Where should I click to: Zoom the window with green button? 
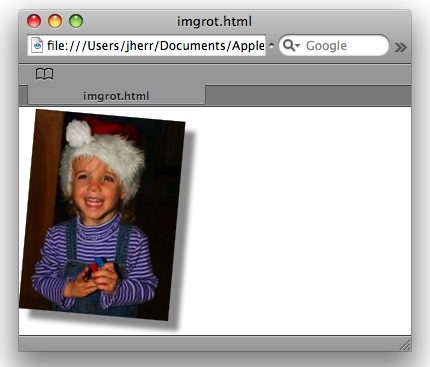point(76,21)
